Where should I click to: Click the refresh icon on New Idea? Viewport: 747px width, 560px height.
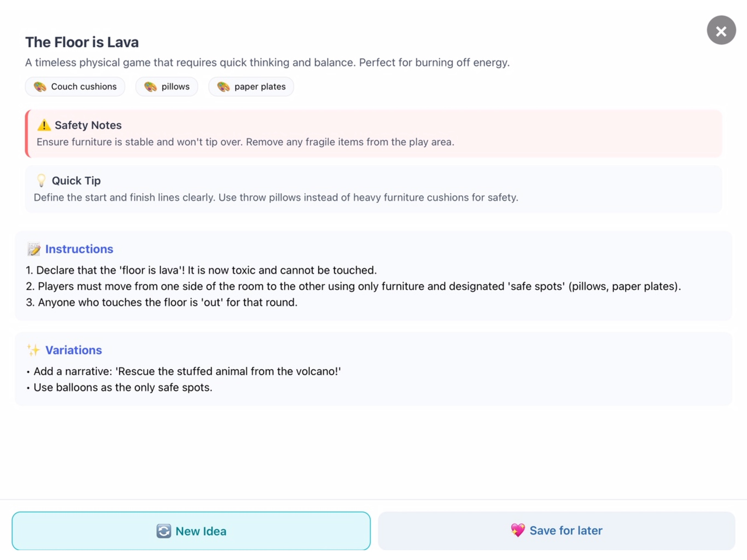pyautogui.click(x=164, y=531)
